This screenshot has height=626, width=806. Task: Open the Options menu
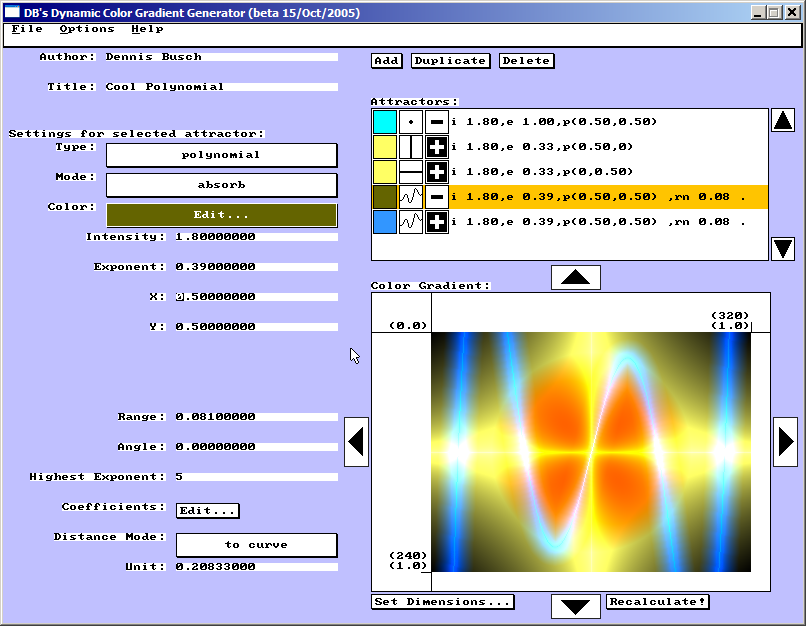pos(87,29)
